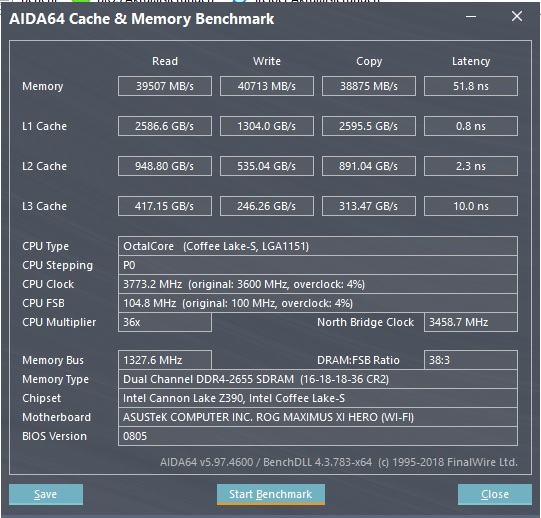Select L3 Cache Copy 313.47 GB/s
541x518 pixels.
(369, 206)
